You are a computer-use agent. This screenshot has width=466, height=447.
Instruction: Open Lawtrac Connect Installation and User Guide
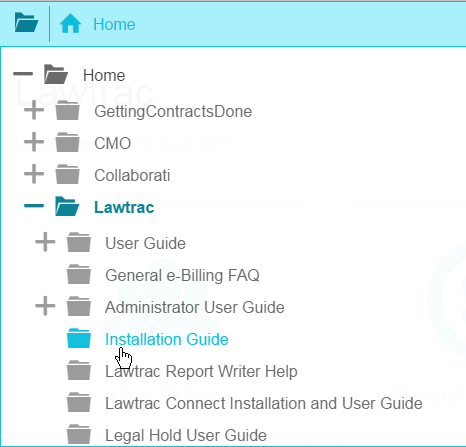264,403
